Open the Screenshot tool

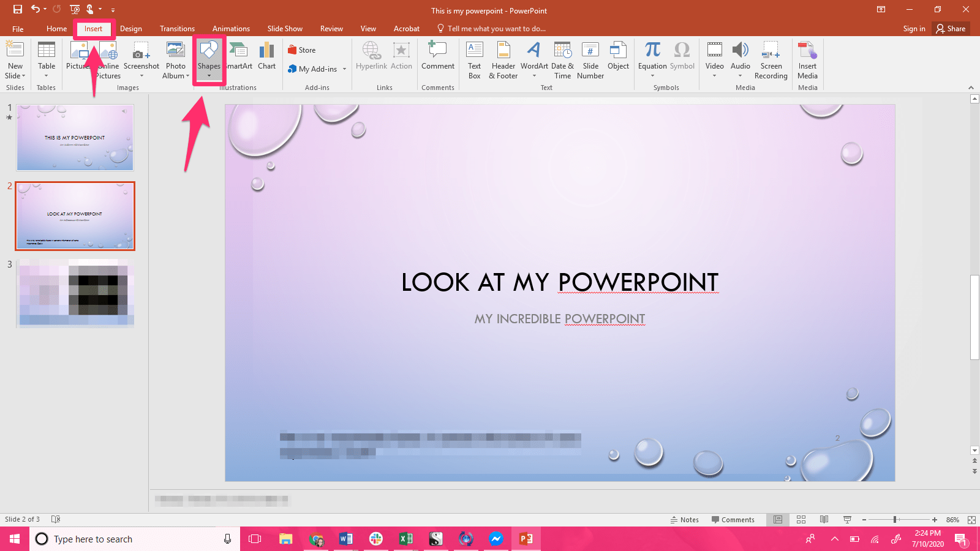pos(141,59)
